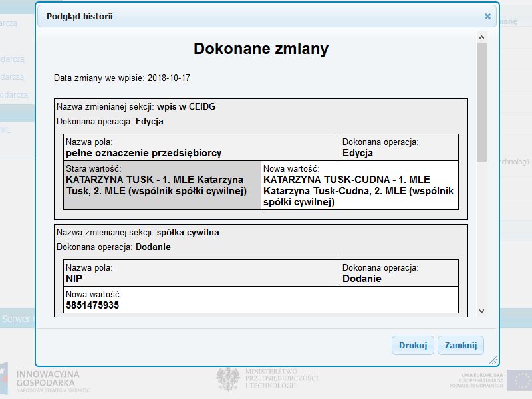Viewport: 532px width, 399px height.
Task: Click section name 'spółka cywilna'
Action: coord(188,232)
